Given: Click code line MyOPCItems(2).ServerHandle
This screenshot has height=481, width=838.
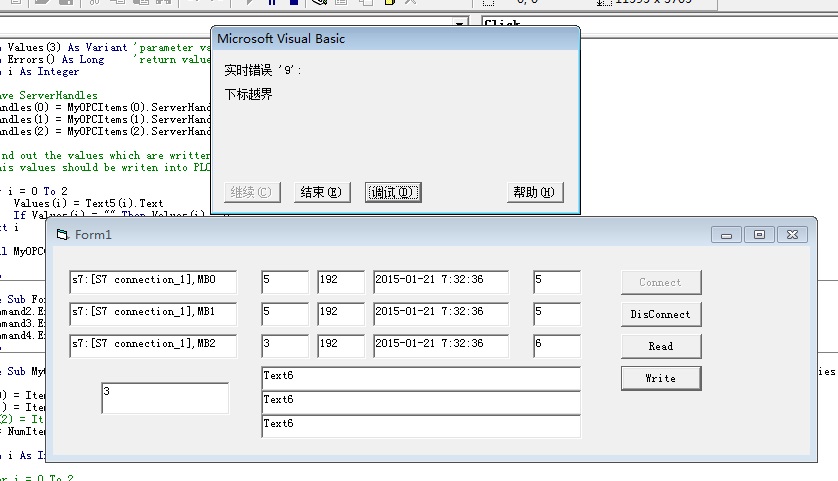Looking at the screenshot, I should pyautogui.click(x=105, y=131).
